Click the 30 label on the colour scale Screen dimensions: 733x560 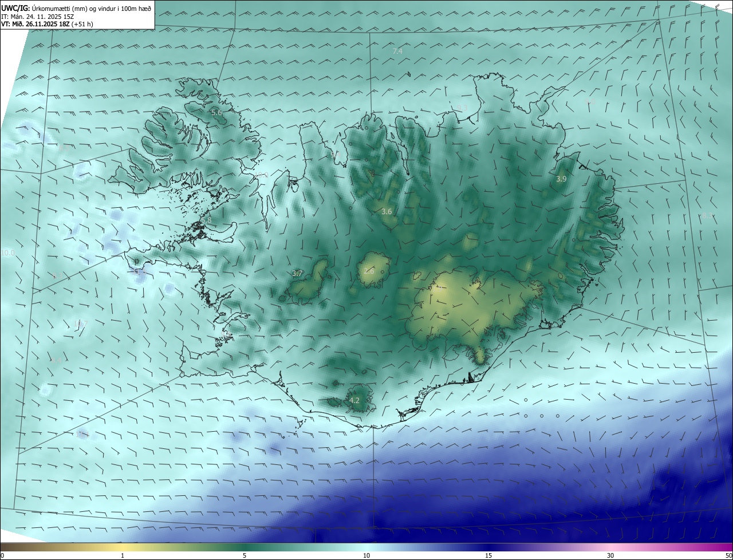click(x=610, y=555)
